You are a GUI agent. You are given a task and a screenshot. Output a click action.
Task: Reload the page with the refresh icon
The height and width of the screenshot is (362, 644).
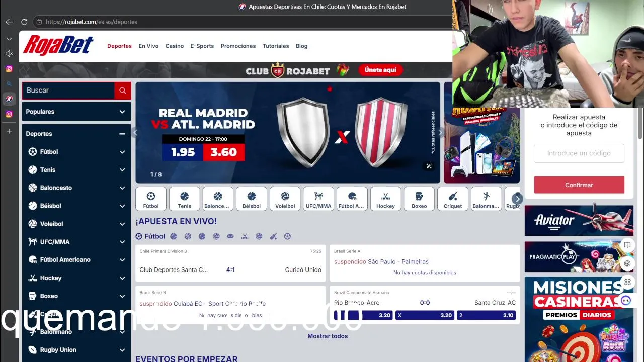[x=24, y=22]
